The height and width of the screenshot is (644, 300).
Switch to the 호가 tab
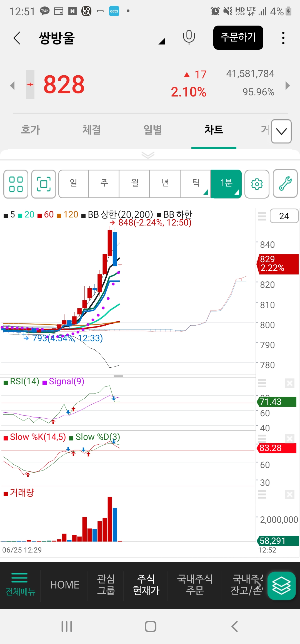point(31,130)
